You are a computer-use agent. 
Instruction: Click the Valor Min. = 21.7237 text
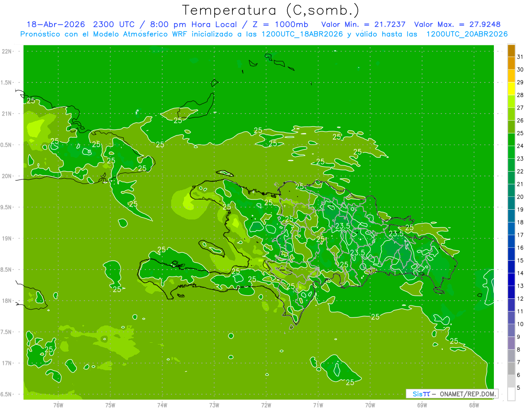[x=364, y=24]
